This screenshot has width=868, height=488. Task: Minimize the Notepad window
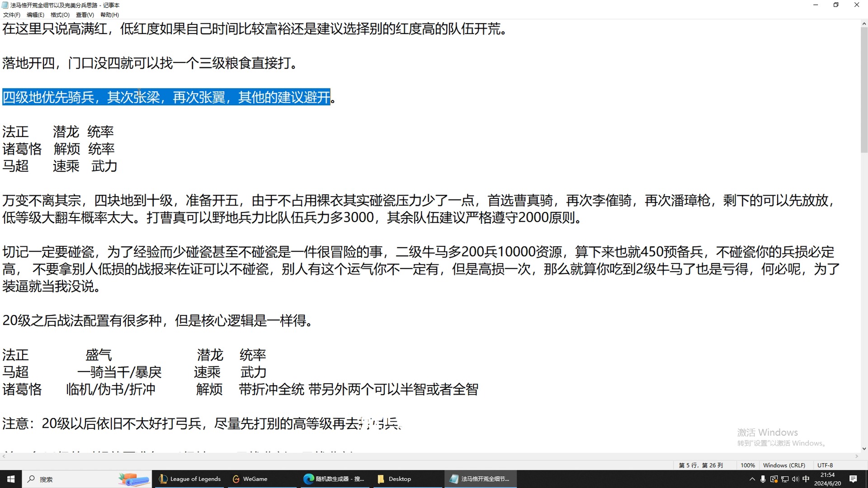click(816, 5)
